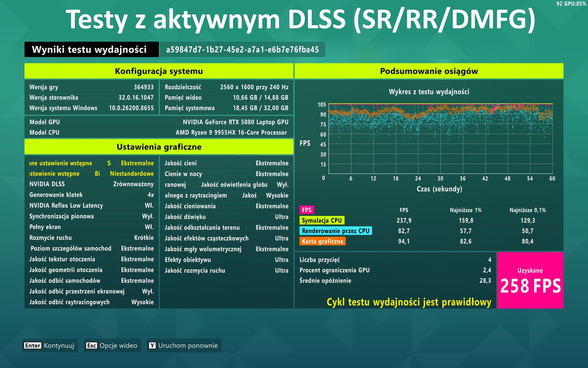The height and width of the screenshot is (368, 588).
Task: Click Generowanie klatek value 4x
Action: (x=151, y=195)
